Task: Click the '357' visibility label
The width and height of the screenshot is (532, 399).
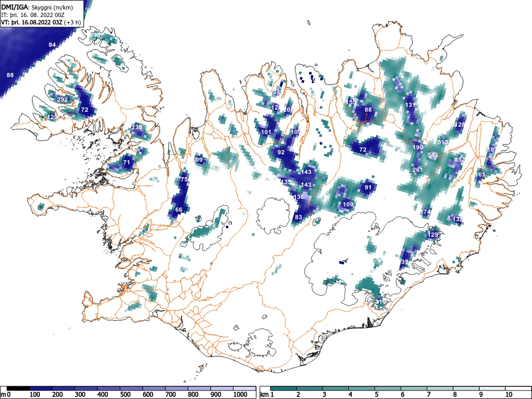Action: 460,160
